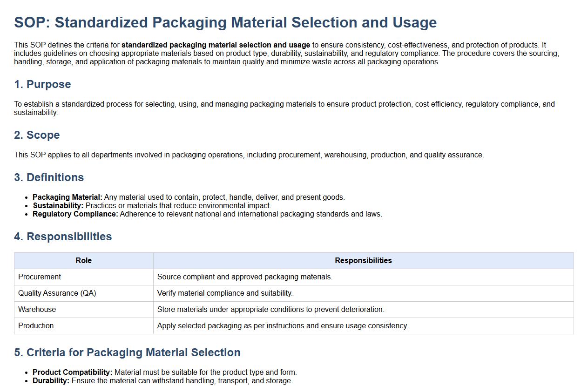This screenshot has width=588, height=386.
Task: Click the 'Responsibilities' table column header
Action: pos(363,261)
